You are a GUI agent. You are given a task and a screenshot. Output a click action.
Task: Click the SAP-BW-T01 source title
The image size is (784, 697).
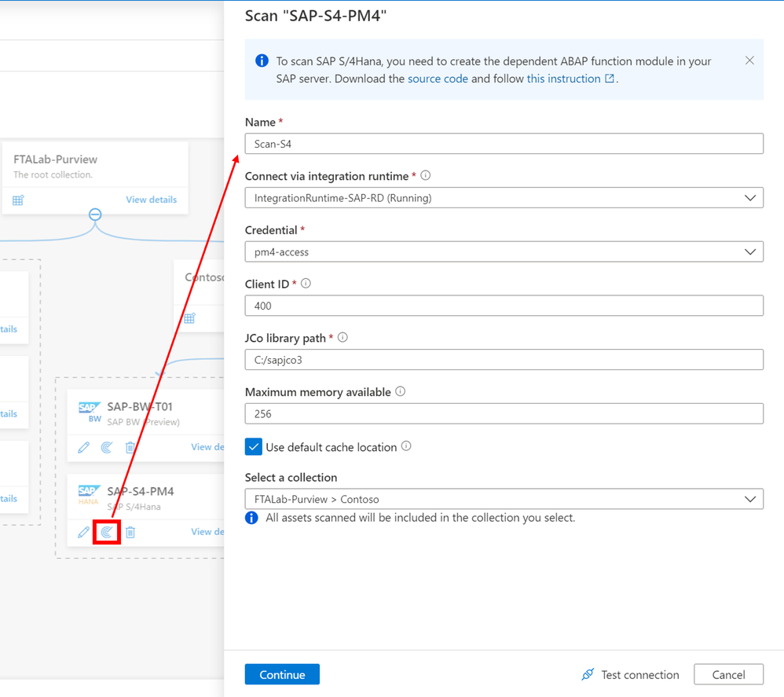(140, 406)
